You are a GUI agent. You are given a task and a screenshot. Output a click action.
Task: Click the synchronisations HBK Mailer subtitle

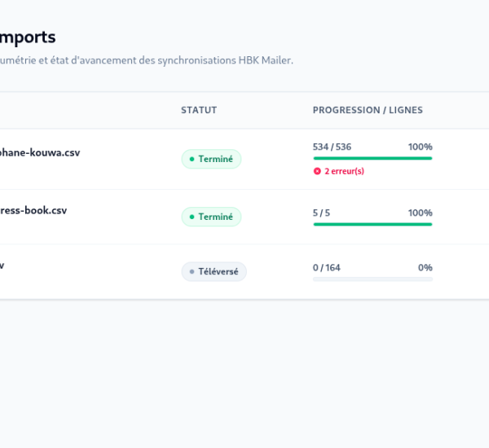tap(147, 60)
